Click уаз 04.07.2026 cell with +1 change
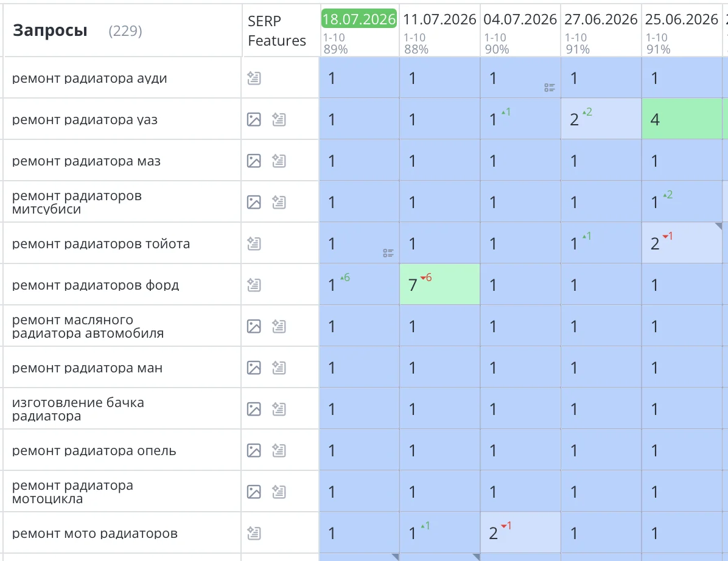 point(520,119)
